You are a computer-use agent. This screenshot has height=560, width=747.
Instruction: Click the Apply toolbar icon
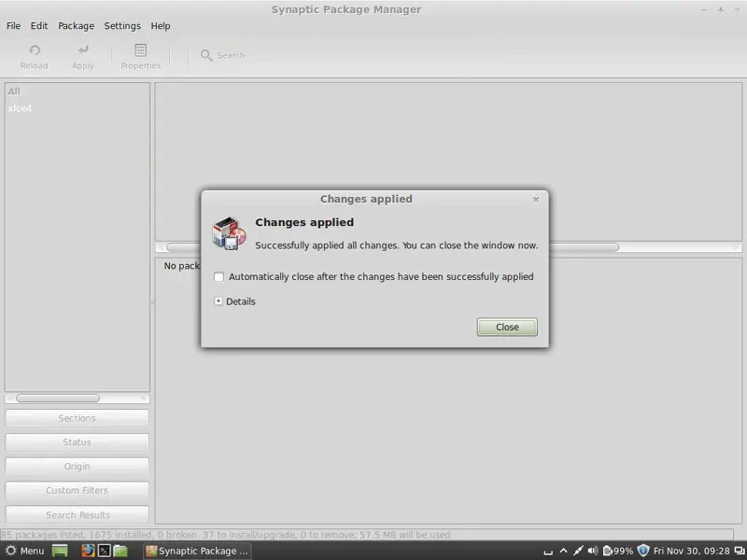pos(83,50)
